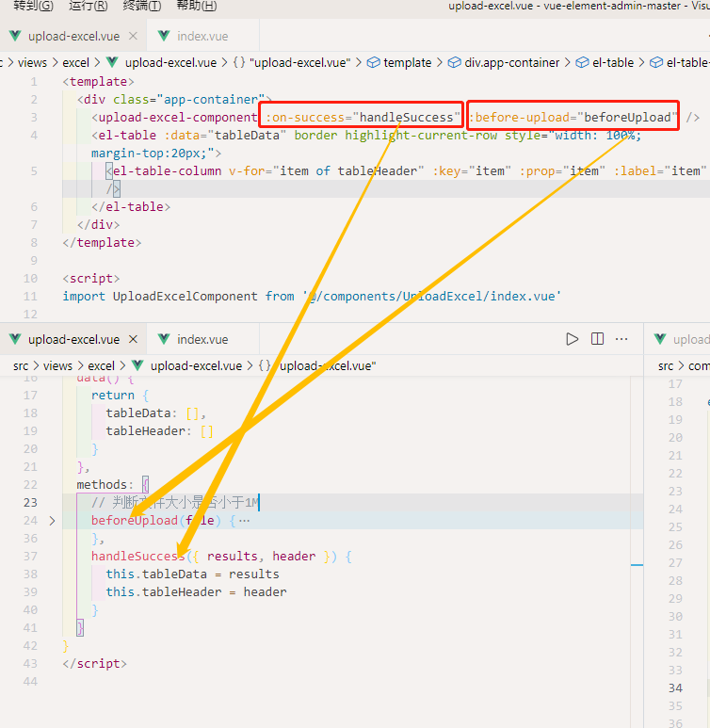Click 'excel' in the lower breadcrumb
The width and height of the screenshot is (710, 728).
[102, 365]
